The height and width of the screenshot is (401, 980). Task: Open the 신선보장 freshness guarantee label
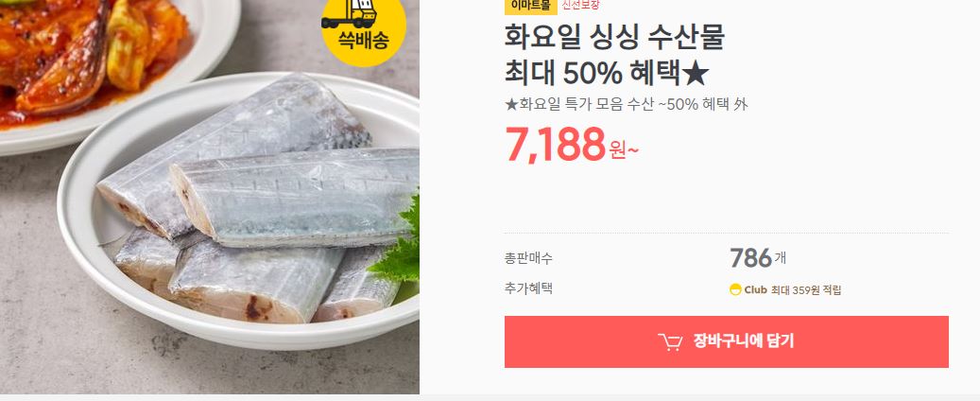pos(580,6)
